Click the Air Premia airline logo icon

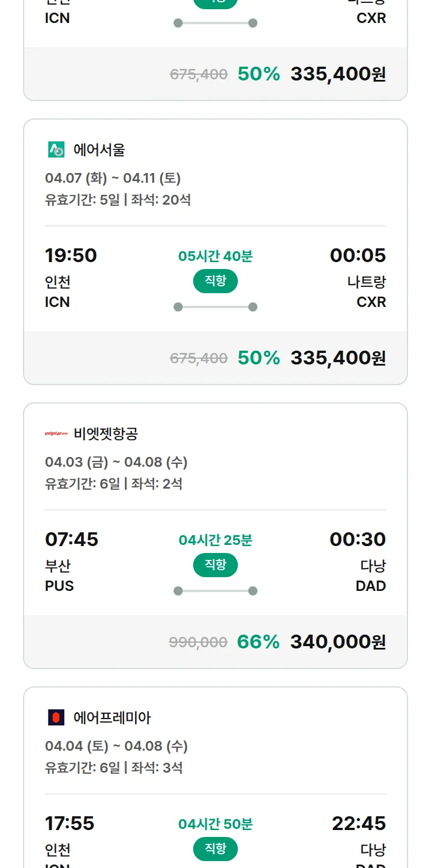pos(56,717)
